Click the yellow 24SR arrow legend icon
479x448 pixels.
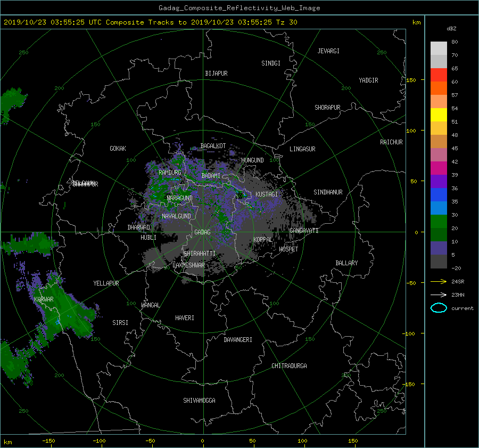click(x=439, y=281)
